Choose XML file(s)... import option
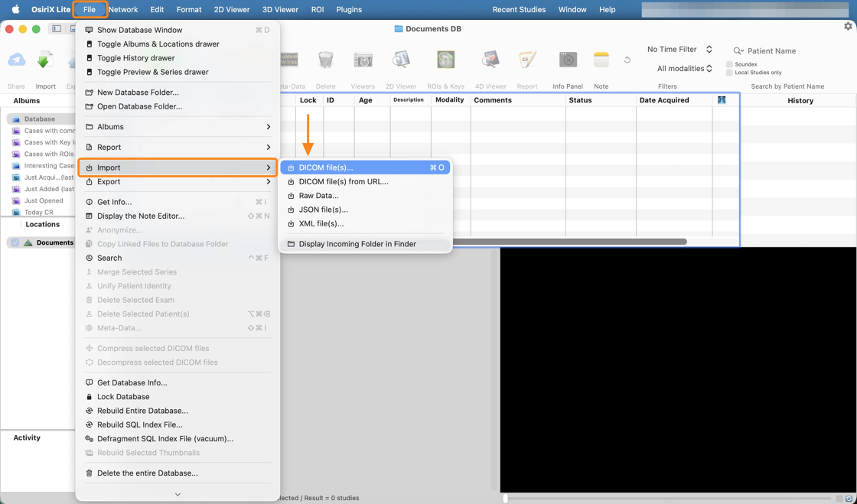 365,224
